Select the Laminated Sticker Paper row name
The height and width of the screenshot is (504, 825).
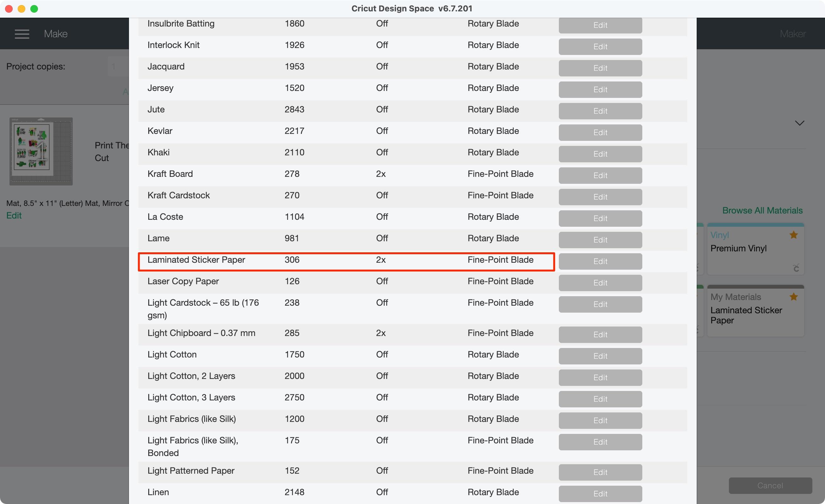[x=196, y=260]
